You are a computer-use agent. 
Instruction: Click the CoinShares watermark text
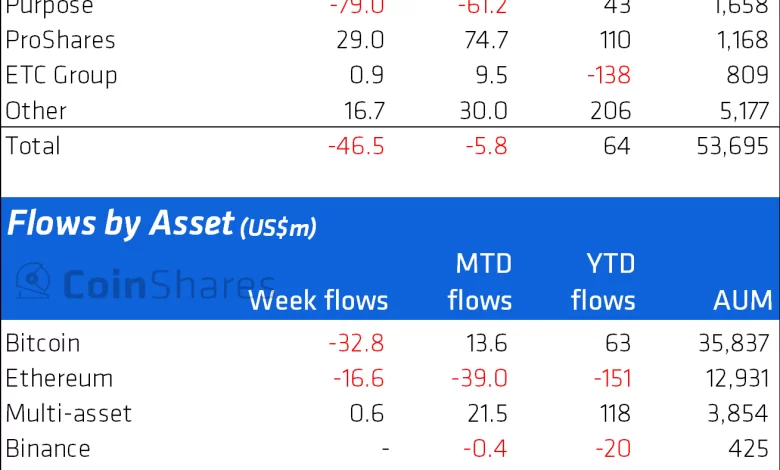pos(166,285)
